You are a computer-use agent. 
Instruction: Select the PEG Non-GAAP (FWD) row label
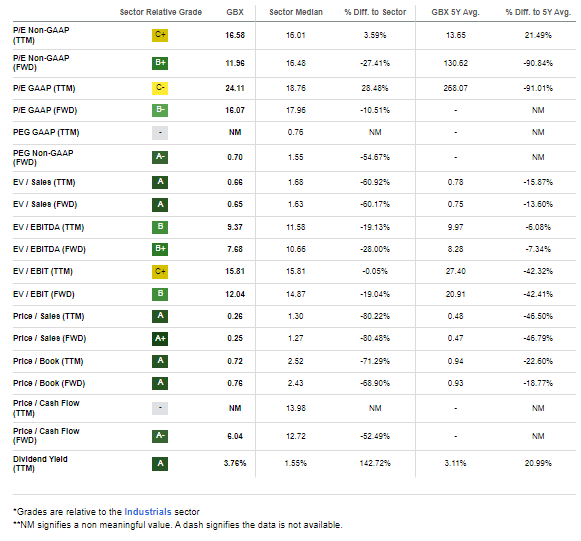click(x=43, y=157)
